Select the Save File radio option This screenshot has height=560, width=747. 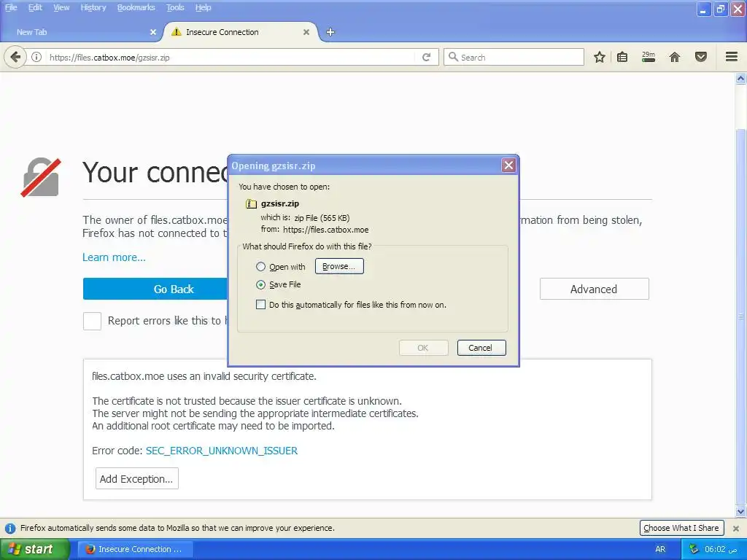[260, 285]
